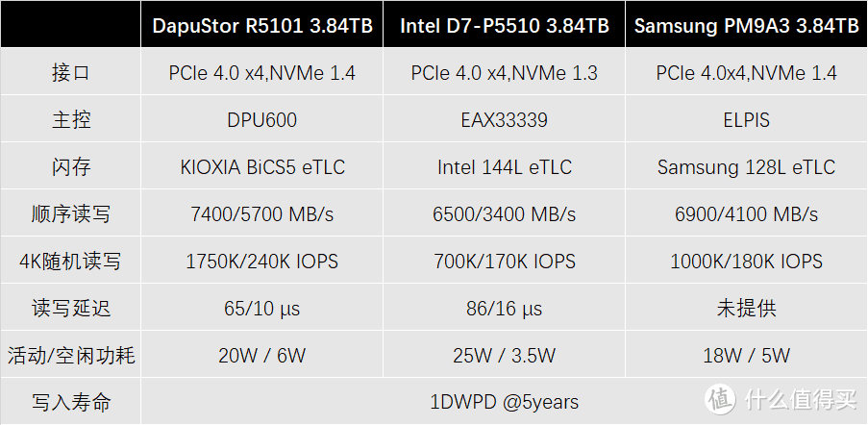Click the 写入寿命 row label
Image resolution: width=868 pixels, height=425 pixels.
point(71,402)
